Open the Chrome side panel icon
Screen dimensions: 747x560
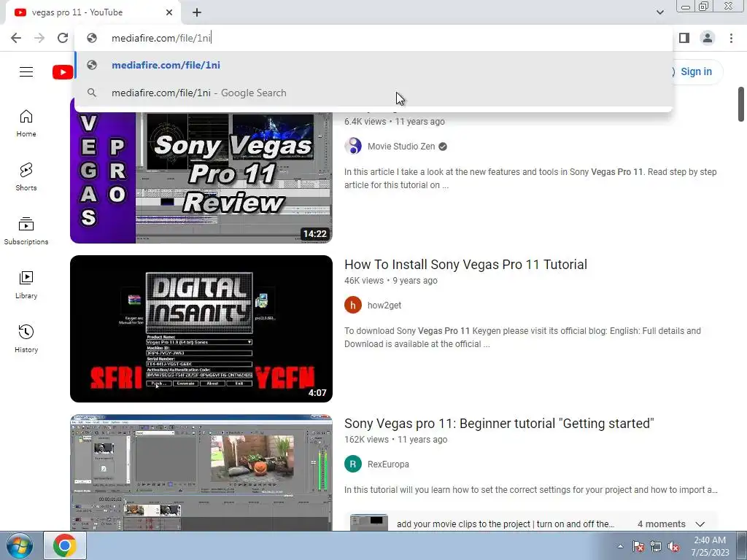[x=684, y=38]
